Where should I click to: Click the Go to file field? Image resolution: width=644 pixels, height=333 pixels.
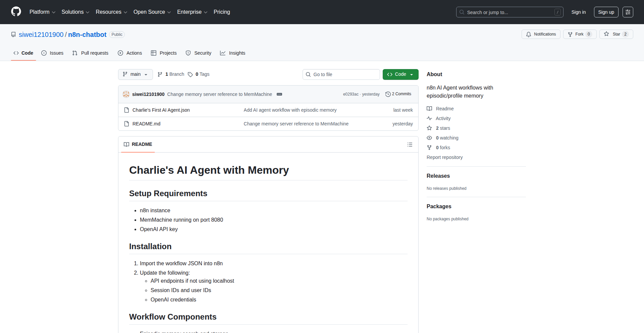coord(341,74)
